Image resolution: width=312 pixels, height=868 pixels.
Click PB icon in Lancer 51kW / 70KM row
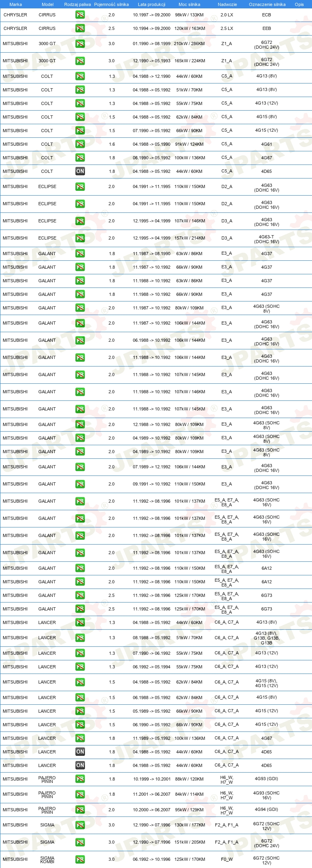click(80, 638)
